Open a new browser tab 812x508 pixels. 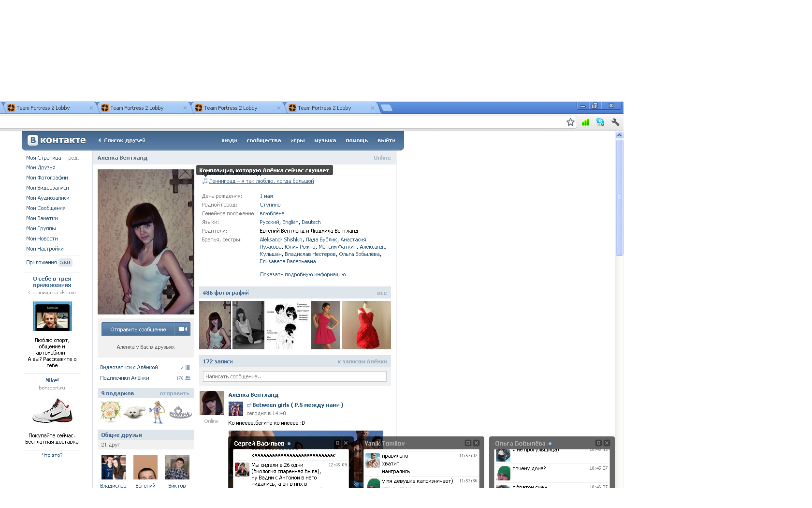(x=387, y=108)
